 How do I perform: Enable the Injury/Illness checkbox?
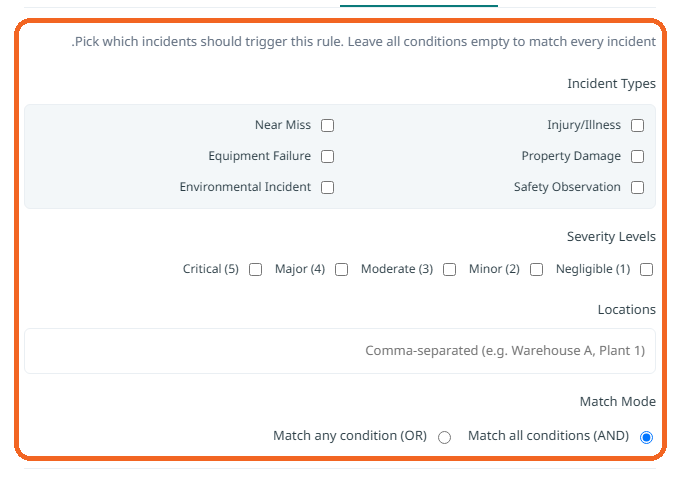(x=638, y=125)
